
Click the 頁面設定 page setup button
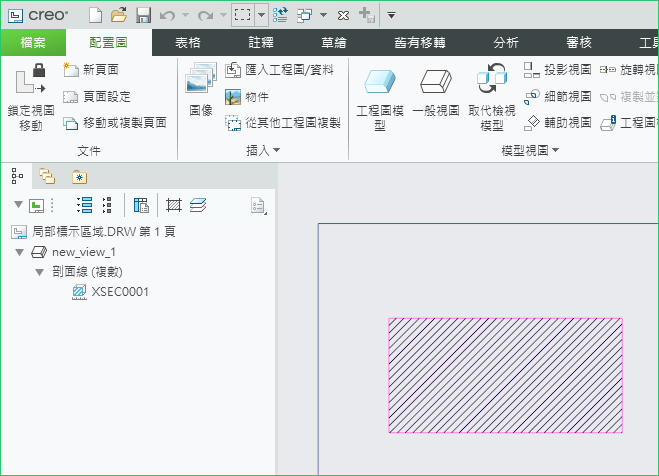pyautogui.click(x=101, y=97)
